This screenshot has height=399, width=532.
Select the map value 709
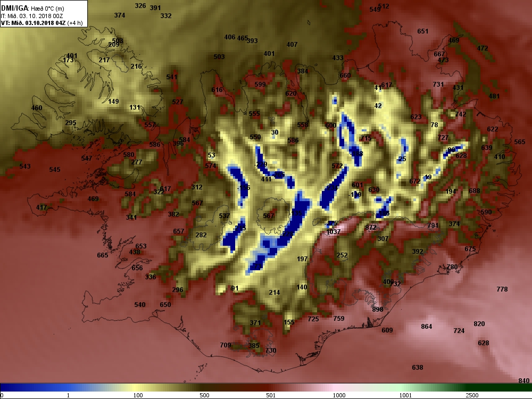coord(226,345)
